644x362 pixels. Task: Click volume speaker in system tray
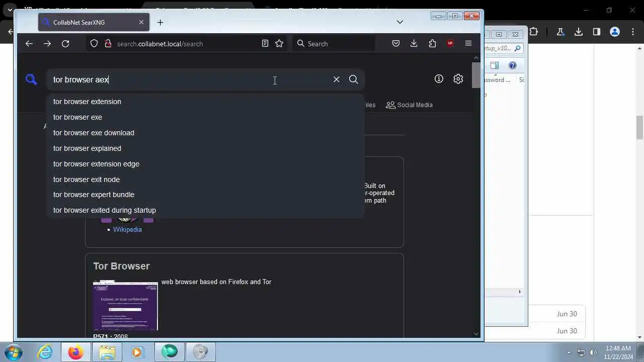593,352
